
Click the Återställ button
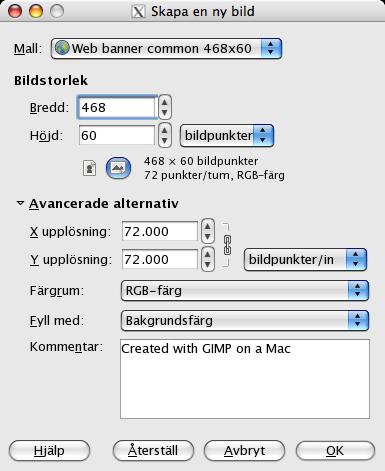[153, 451]
